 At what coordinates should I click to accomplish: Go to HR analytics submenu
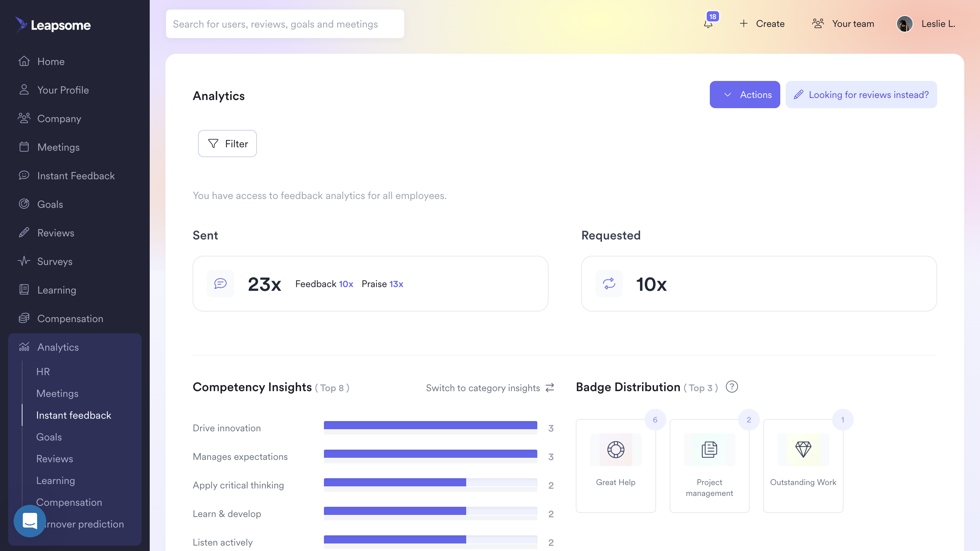click(x=43, y=371)
